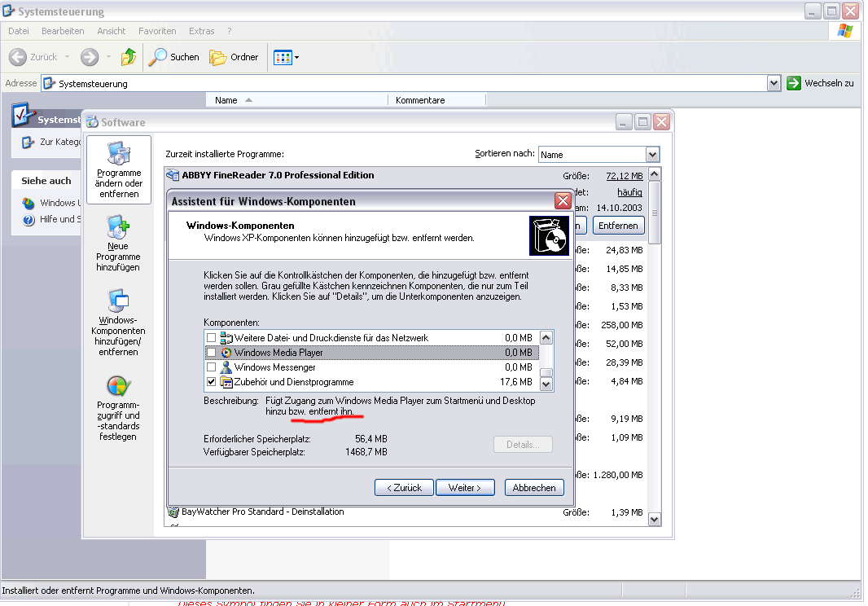This screenshot has height=606, width=868.
Task: Click the Windows Media Player component icon
Action: click(x=226, y=353)
